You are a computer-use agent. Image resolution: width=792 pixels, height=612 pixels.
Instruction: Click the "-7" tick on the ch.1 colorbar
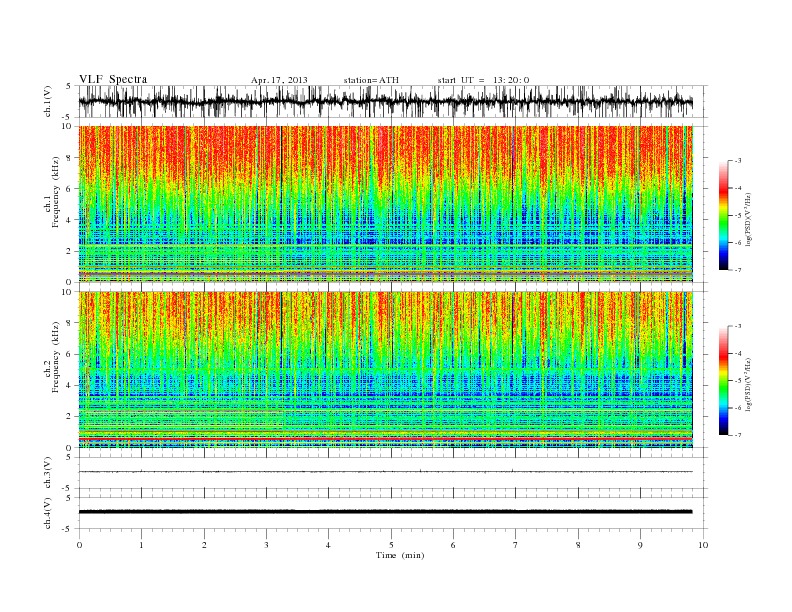[x=737, y=270]
